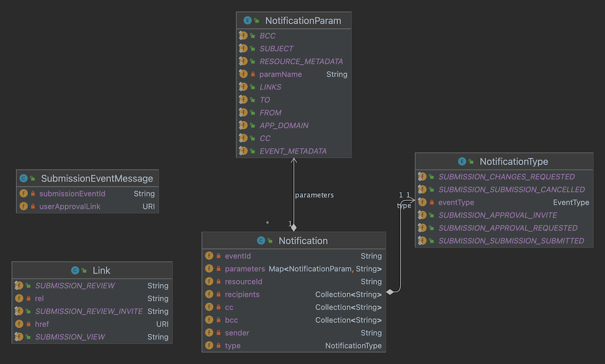
Task: Click the diamond end of parameters association
Action: pyautogui.click(x=294, y=228)
